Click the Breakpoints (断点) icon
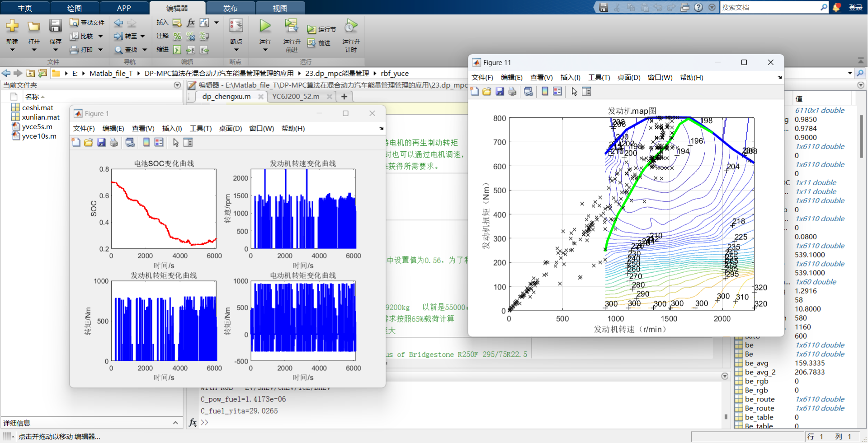 point(236,26)
